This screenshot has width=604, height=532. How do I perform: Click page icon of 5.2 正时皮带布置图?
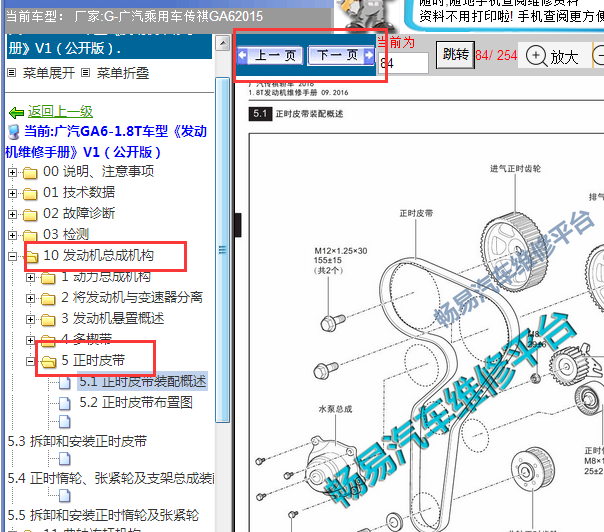[65, 404]
